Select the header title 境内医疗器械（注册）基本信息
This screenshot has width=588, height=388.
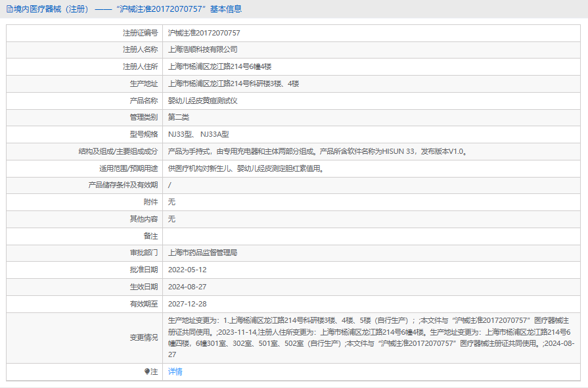click(x=128, y=9)
